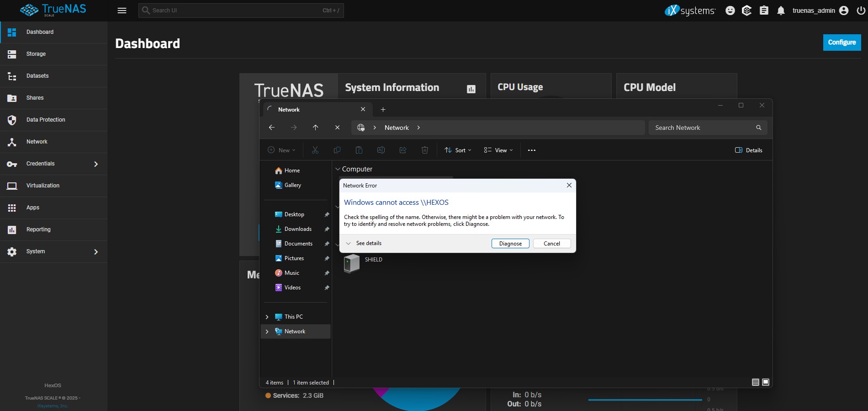Click the Copy icon in Explorer toolbar

point(337,150)
